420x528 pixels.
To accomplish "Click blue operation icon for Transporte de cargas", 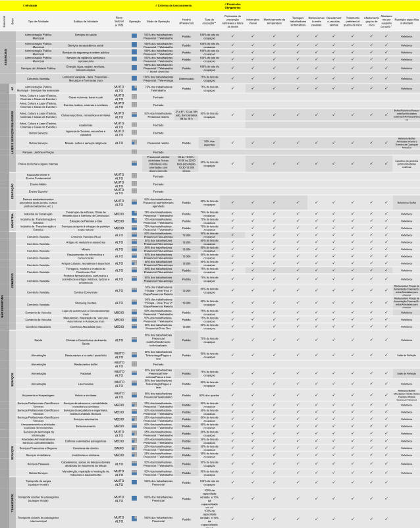I will click(x=134, y=483).
